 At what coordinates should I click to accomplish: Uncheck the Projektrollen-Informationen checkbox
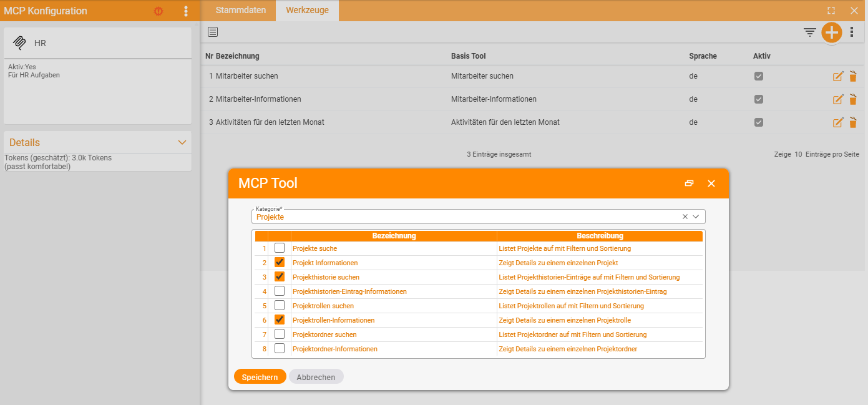[x=280, y=320]
